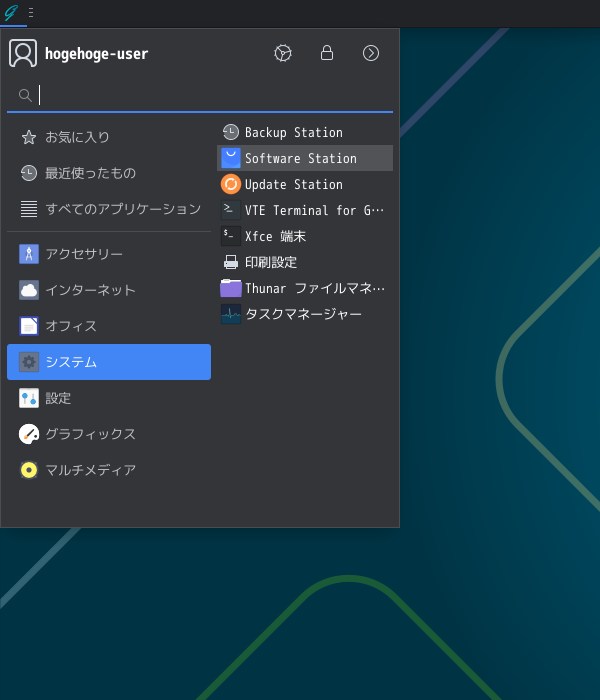Click the hogehoge-user name label
600x700 pixels.
(96, 54)
